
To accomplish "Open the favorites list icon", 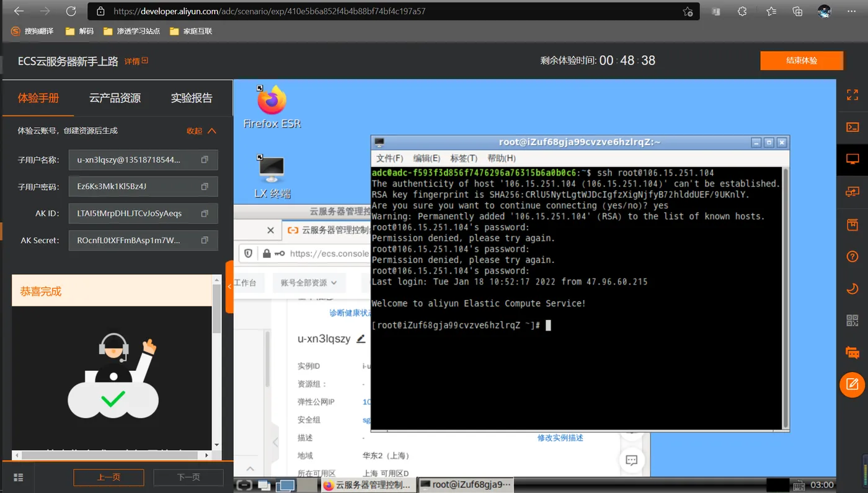I will coord(771,11).
